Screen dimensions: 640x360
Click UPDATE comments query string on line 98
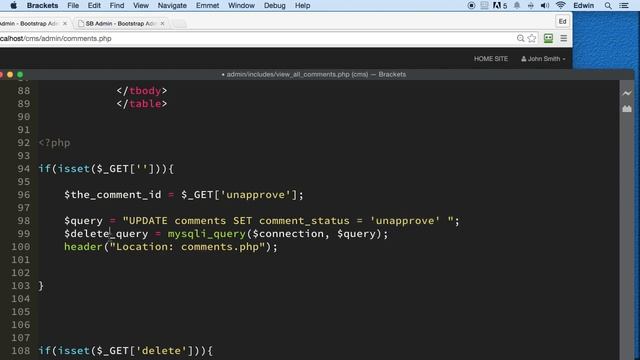tap(288, 221)
